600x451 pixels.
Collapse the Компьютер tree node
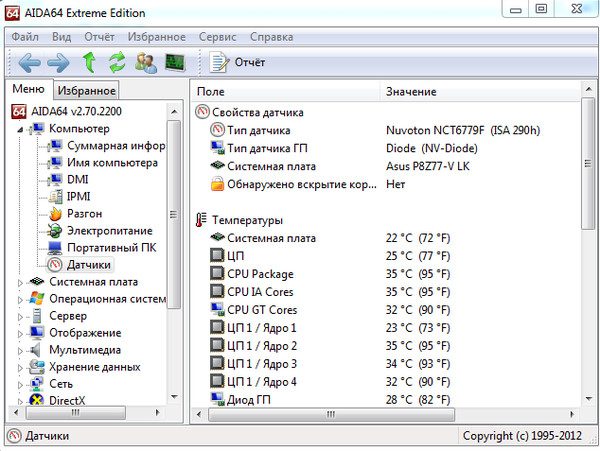[x=20, y=129]
